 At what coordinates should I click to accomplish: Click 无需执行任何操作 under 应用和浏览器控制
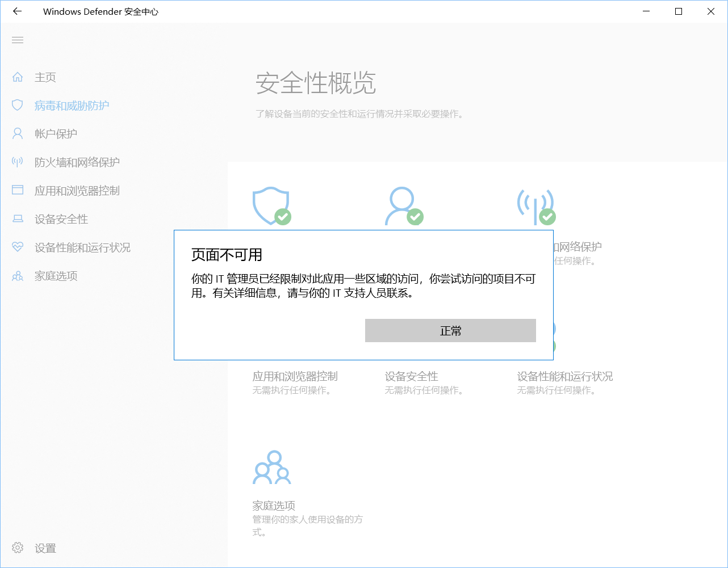click(292, 390)
